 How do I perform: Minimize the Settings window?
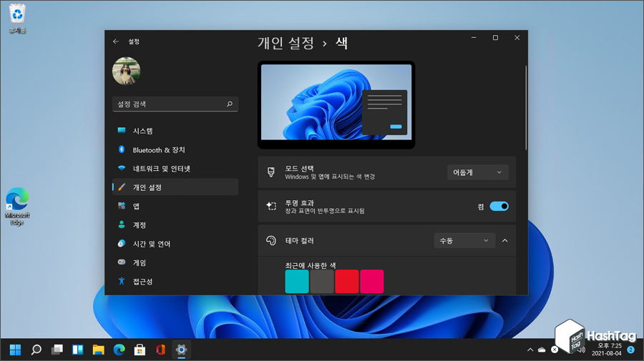click(474, 38)
